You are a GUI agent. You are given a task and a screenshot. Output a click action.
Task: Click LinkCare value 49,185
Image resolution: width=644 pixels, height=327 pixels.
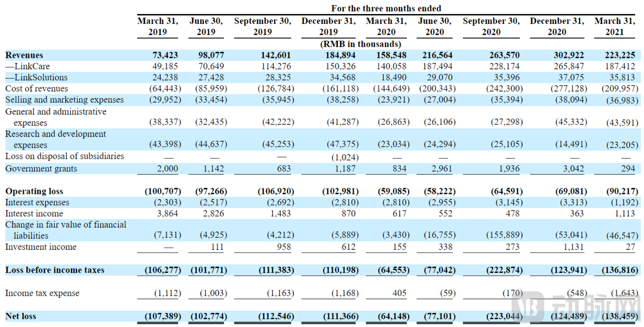tap(165, 67)
